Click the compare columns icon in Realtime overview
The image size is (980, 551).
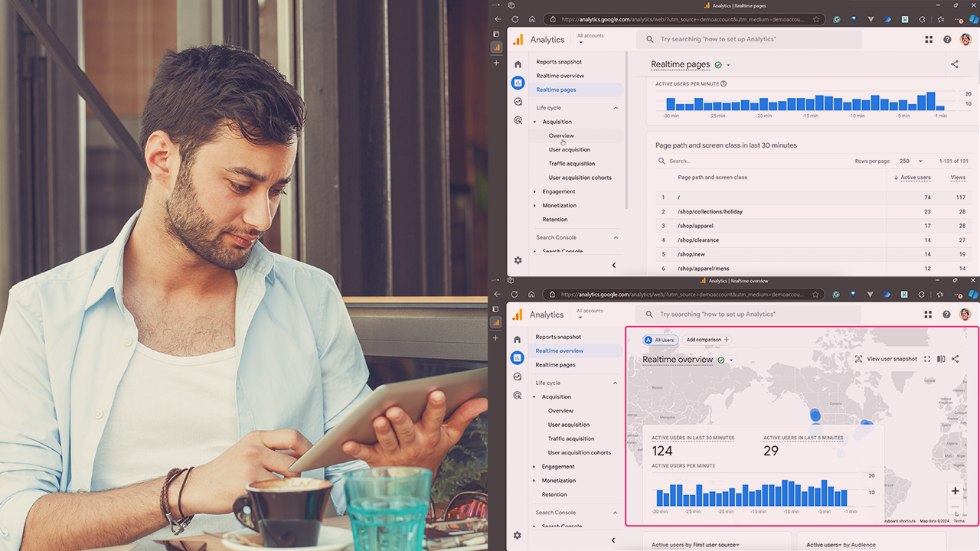click(941, 359)
